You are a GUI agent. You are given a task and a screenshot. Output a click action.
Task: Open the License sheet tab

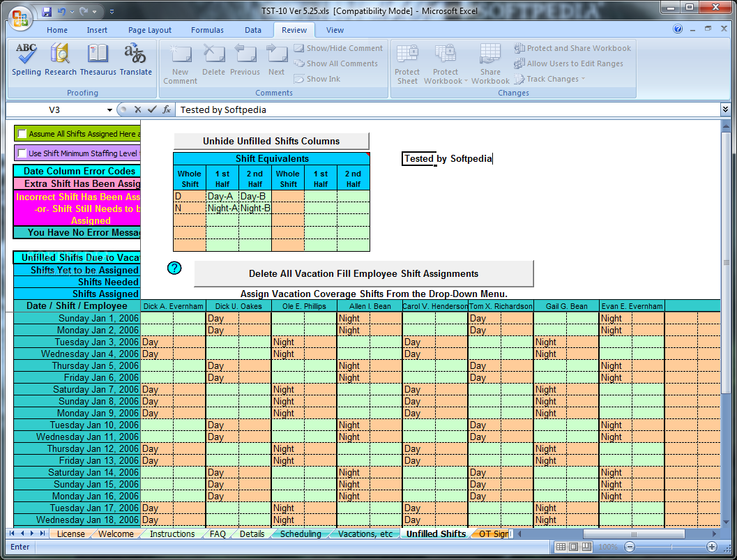[70, 534]
